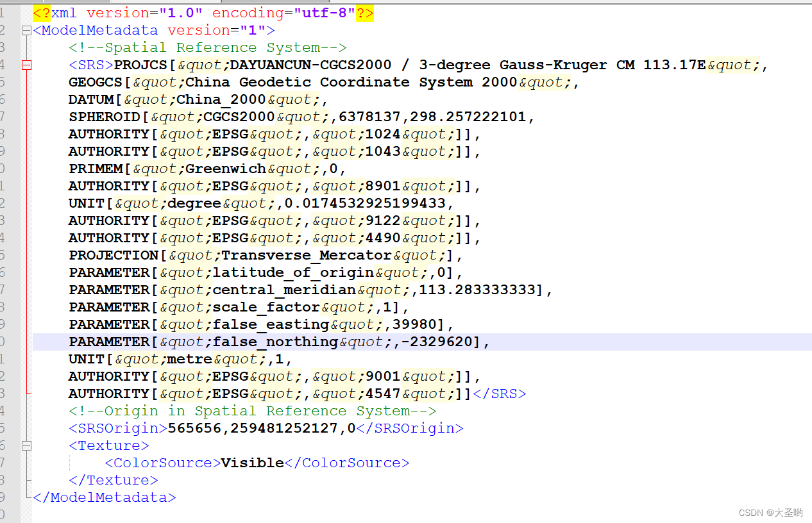Click the red fold marker beside line 4

tap(26, 64)
